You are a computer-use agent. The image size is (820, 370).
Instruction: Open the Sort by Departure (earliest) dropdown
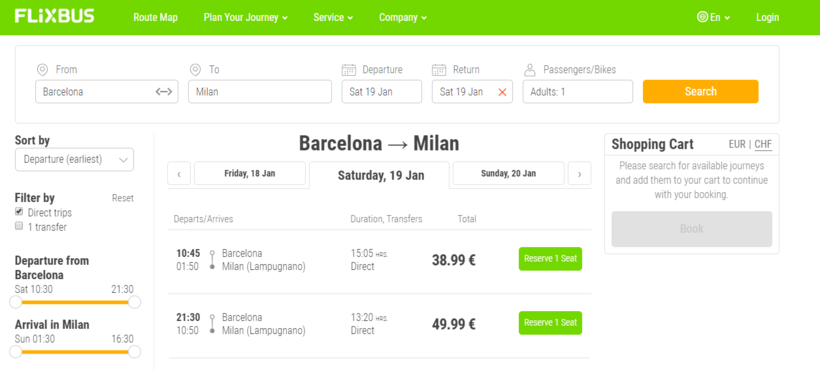[x=74, y=159]
